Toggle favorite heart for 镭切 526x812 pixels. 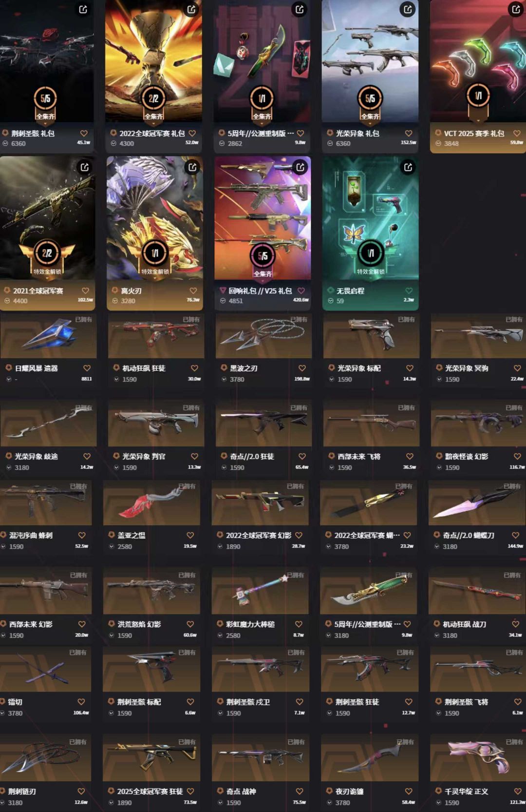tap(81, 702)
